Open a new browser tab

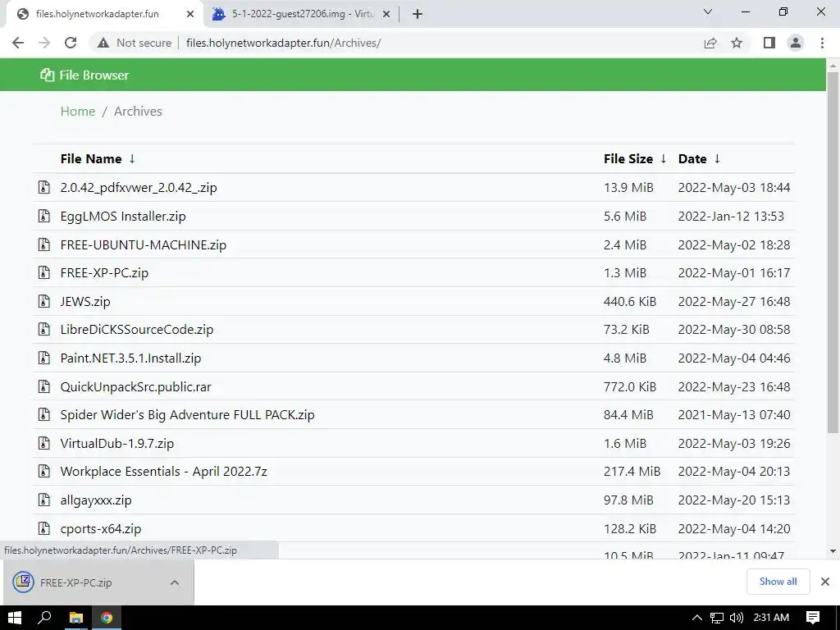[418, 14]
